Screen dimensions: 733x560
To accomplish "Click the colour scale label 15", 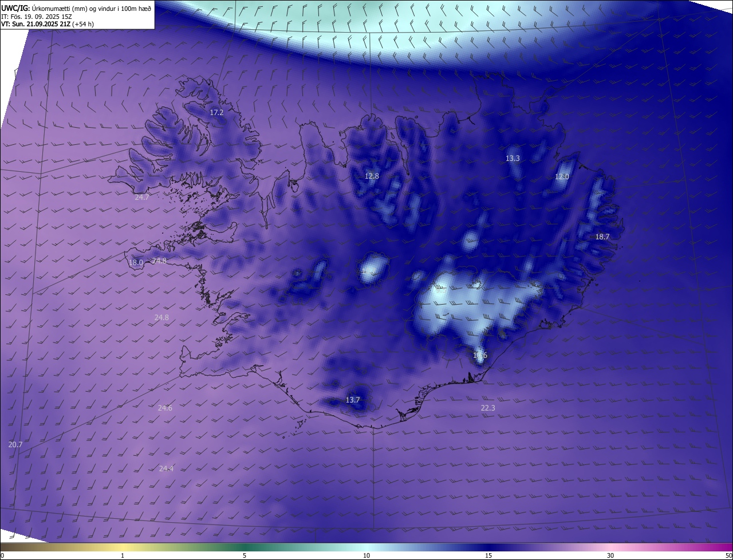I will point(488,556).
